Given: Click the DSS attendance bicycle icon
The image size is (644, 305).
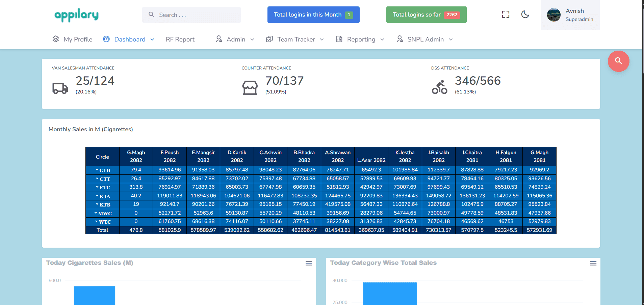Looking at the screenshot, I should click(439, 87).
